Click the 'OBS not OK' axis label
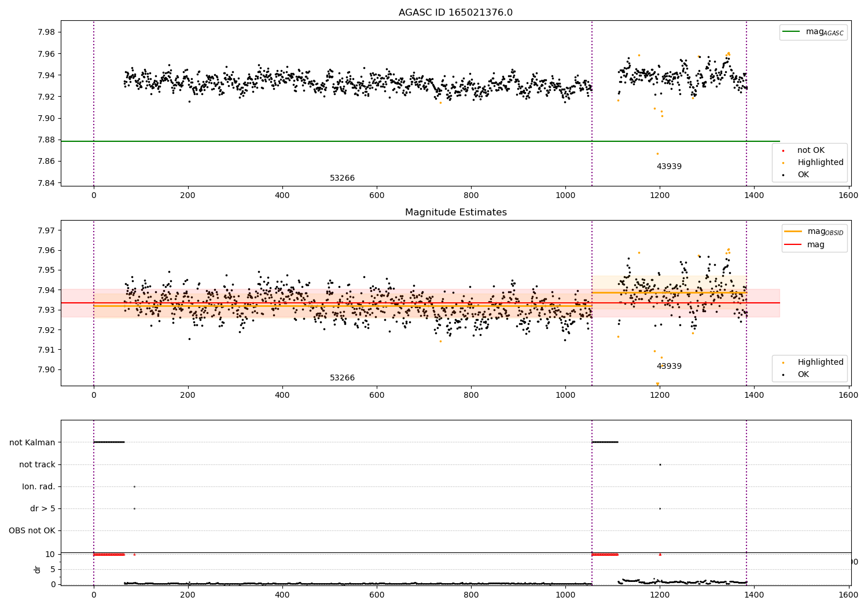 32,531
